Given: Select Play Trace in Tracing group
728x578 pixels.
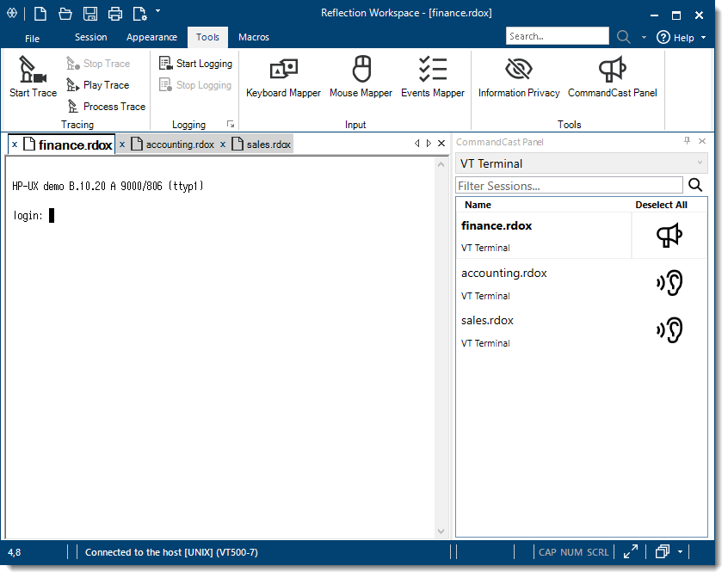Looking at the screenshot, I should pyautogui.click(x=98, y=85).
